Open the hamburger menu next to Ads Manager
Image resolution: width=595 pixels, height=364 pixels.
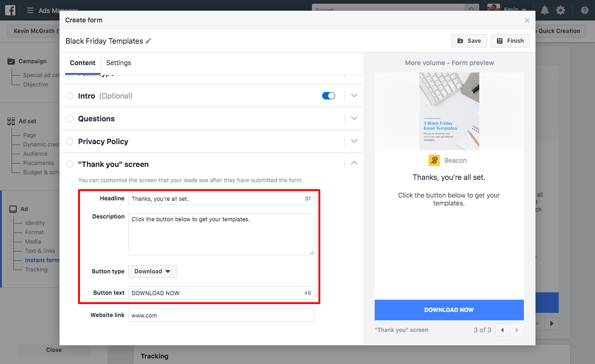coord(30,10)
